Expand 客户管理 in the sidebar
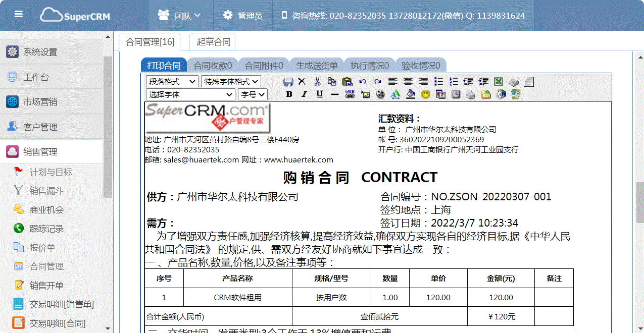The image size is (644, 333). [51, 127]
